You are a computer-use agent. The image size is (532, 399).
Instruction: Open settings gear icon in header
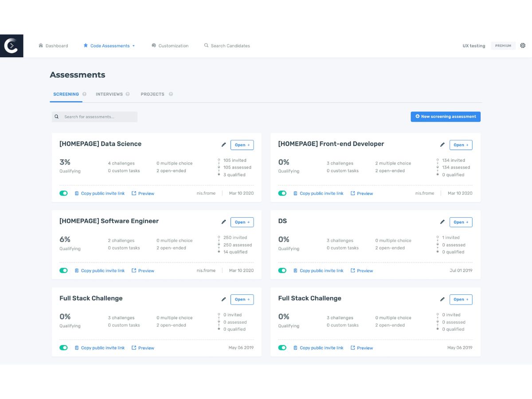click(x=523, y=46)
